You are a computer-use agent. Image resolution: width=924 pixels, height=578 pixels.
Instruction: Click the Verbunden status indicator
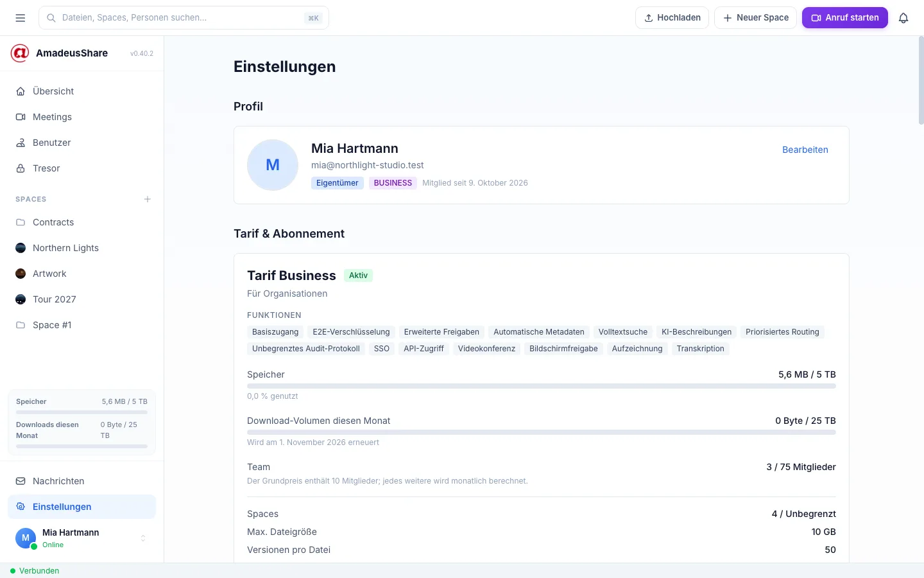(x=35, y=571)
